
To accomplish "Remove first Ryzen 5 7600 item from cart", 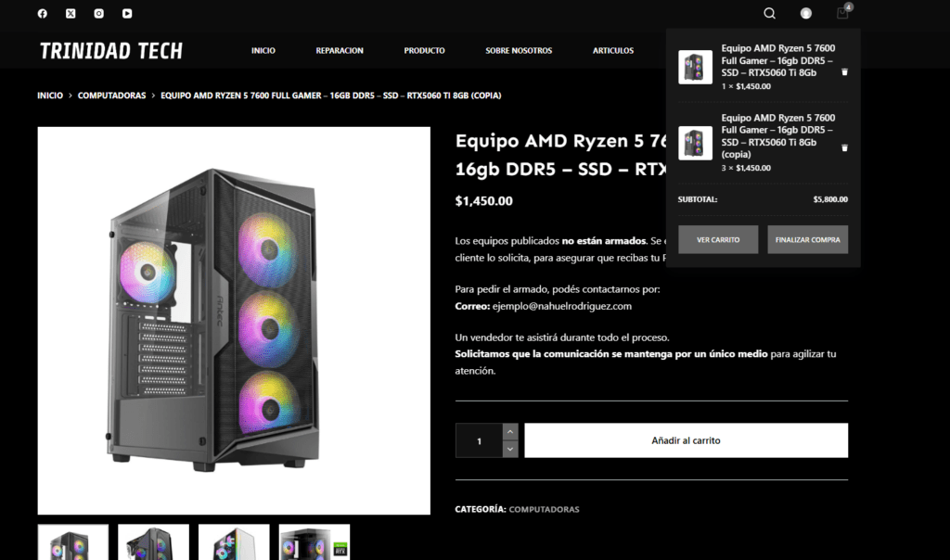I will click(x=844, y=72).
